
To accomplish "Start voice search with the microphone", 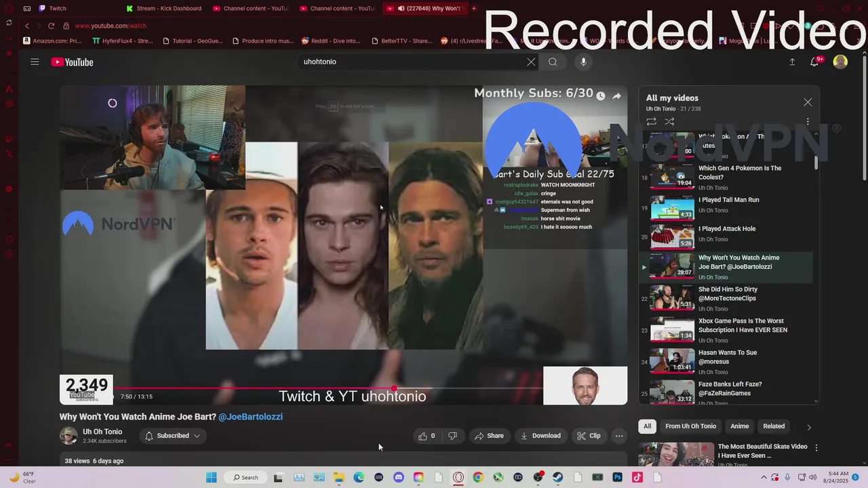I will pyautogui.click(x=583, y=62).
